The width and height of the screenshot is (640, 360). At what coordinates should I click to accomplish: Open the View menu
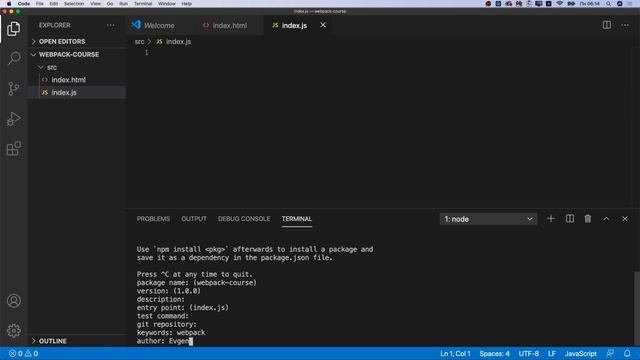(x=96, y=4)
